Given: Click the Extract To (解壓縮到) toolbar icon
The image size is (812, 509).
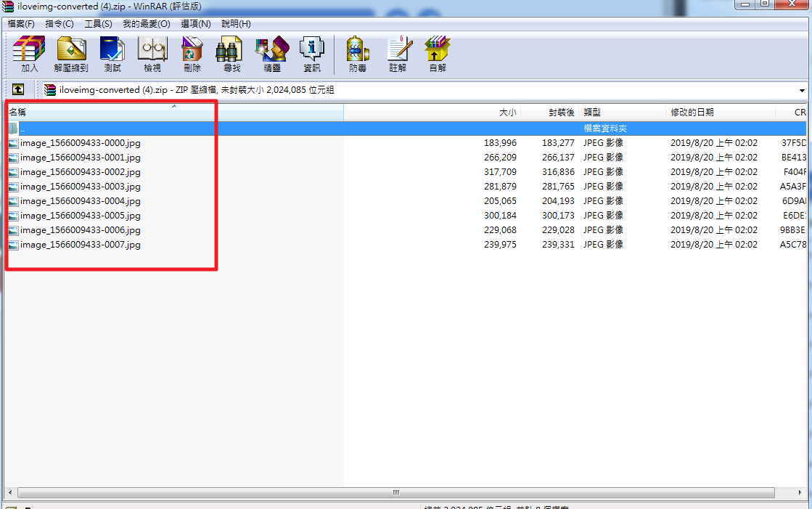Looking at the screenshot, I should coord(71,54).
